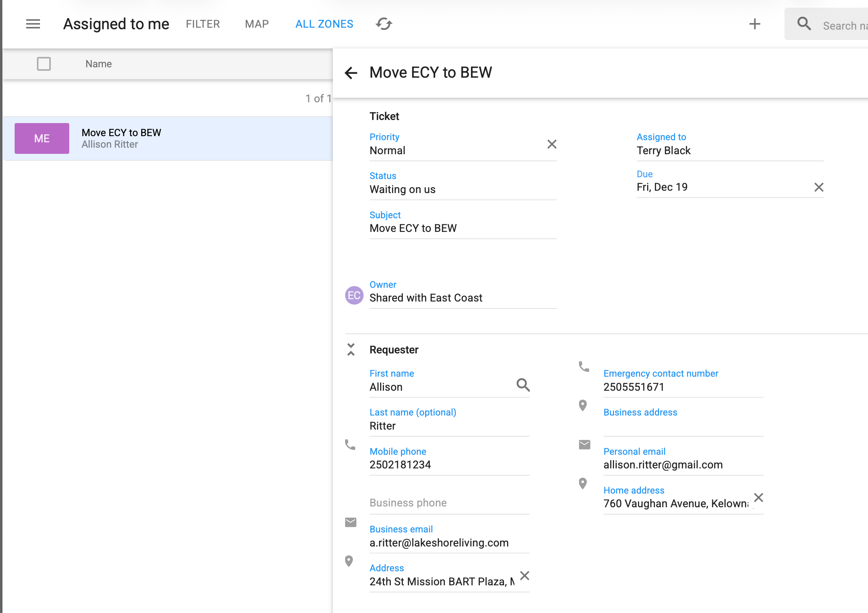The image size is (868, 613).
Task: Clear the Priority field value
Action: click(x=552, y=144)
